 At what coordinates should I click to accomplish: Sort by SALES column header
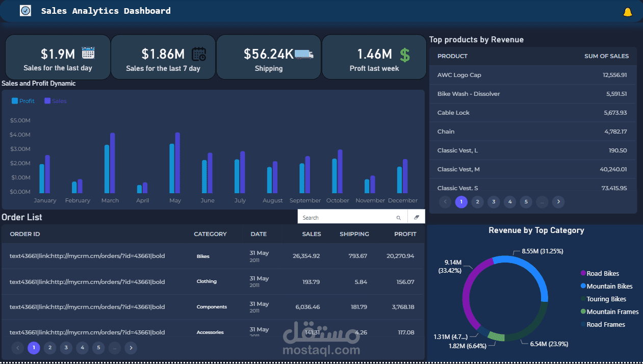(312, 234)
